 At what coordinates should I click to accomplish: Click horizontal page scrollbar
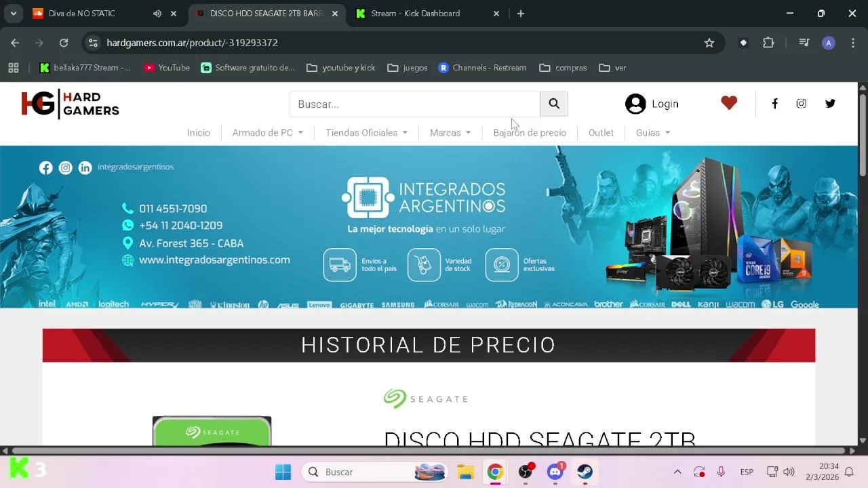pos(429,451)
